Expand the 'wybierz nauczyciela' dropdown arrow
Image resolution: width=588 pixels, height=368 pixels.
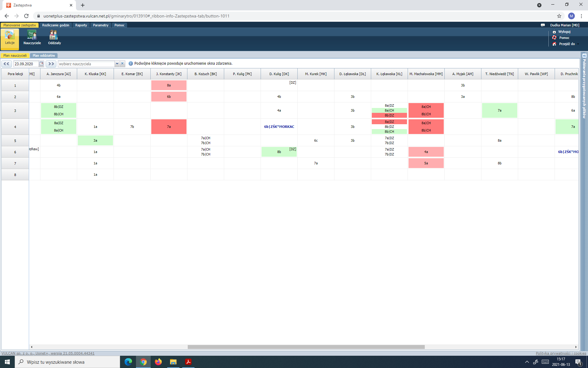(117, 64)
